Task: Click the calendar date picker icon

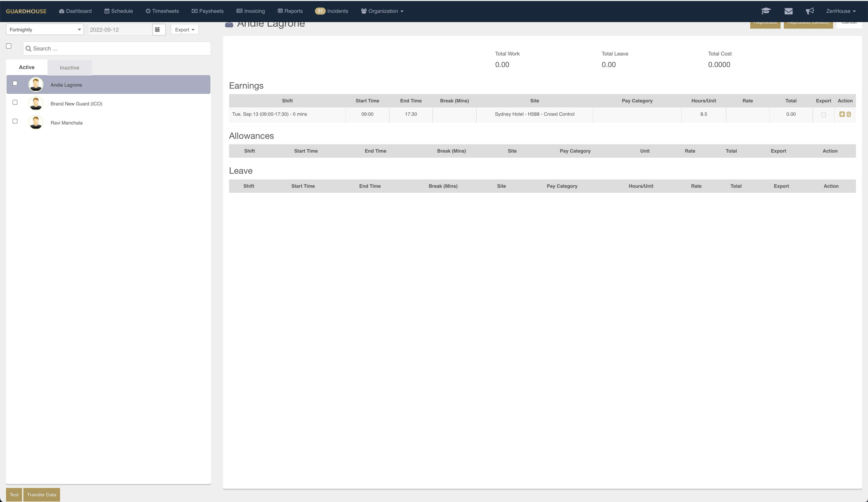Action: click(x=157, y=30)
